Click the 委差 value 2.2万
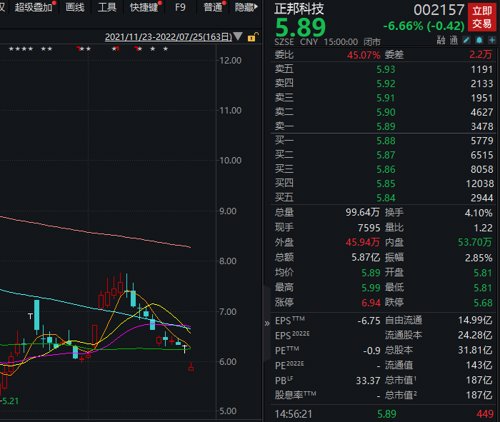 coord(481,54)
